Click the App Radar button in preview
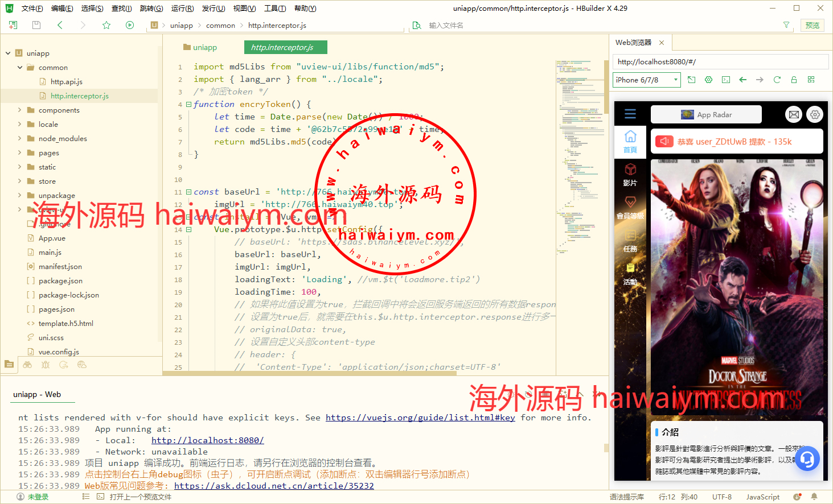The height and width of the screenshot is (504, 833). coord(706,114)
